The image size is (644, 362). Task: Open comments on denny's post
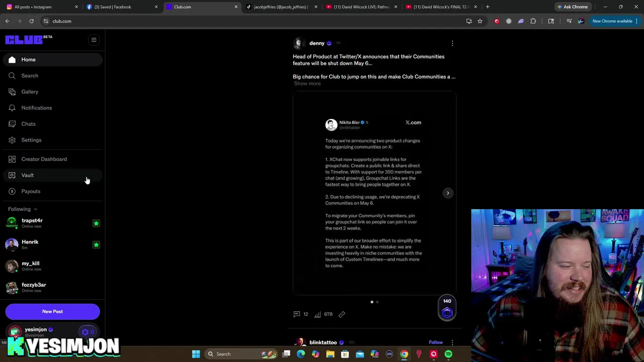click(301, 314)
